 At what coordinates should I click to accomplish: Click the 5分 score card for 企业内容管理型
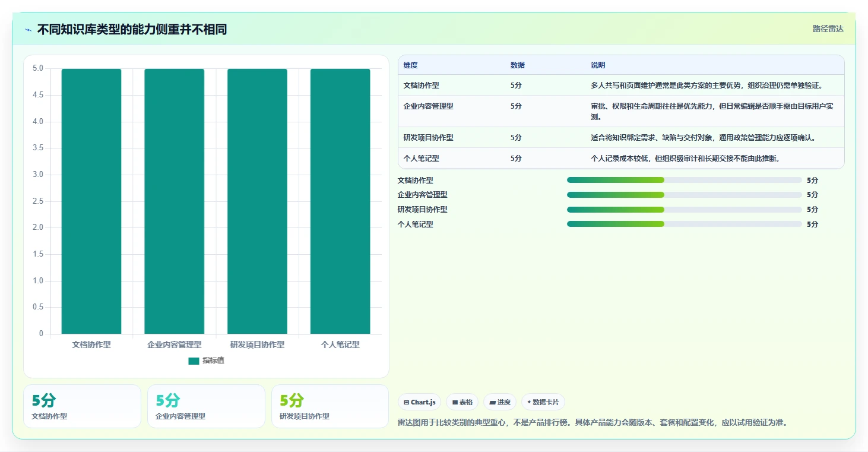(206, 406)
